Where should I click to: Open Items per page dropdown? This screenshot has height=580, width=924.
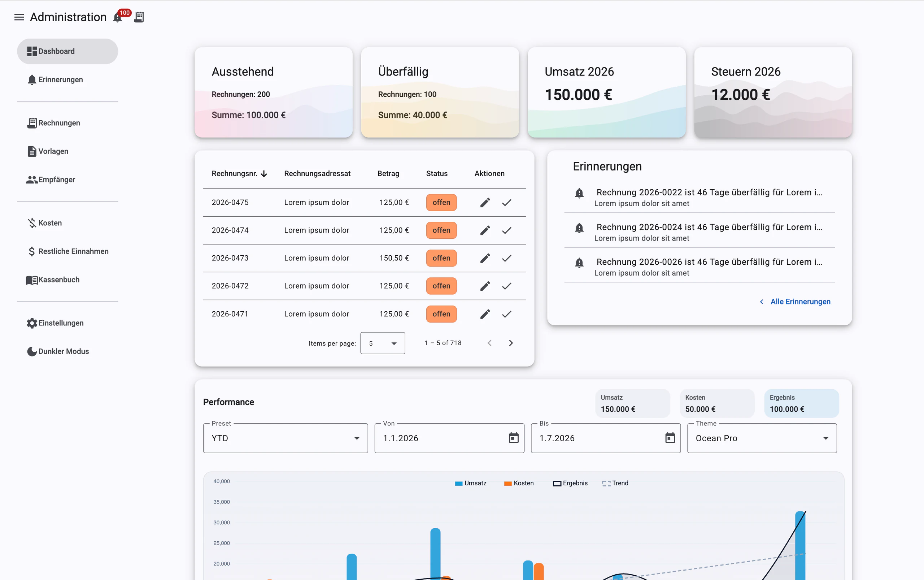click(383, 343)
